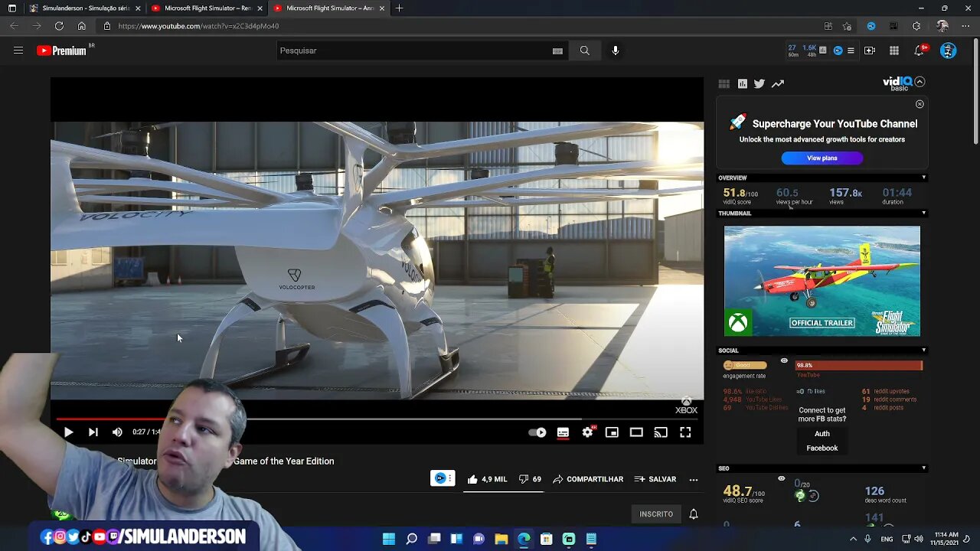Open the vidIQ panel bar chart icon
The height and width of the screenshot is (551, 980).
(742, 84)
